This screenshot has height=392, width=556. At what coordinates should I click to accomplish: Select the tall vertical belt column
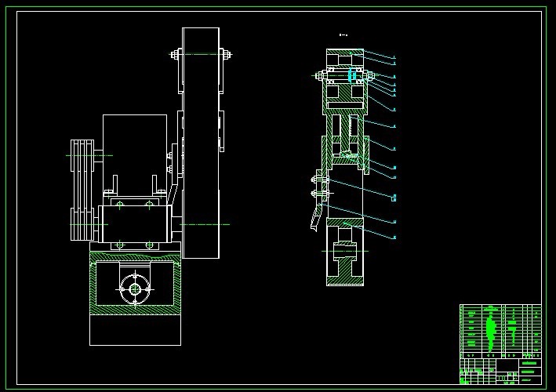(x=201, y=143)
